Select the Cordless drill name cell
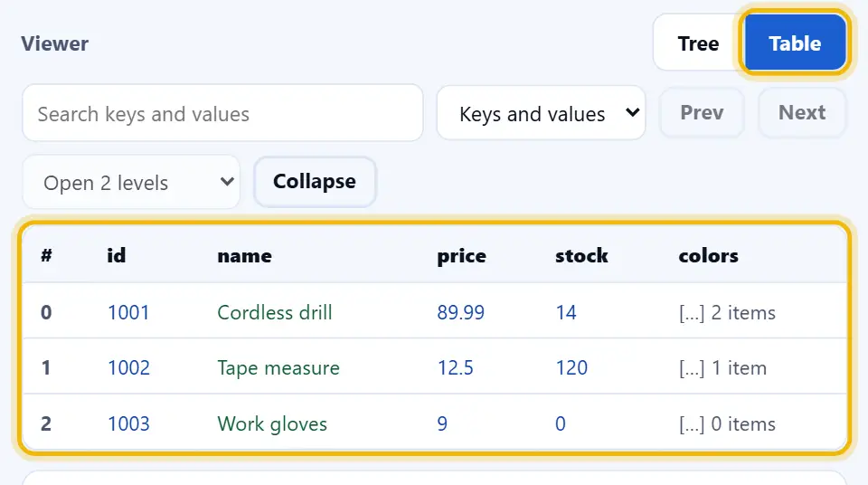The height and width of the screenshot is (485, 868). click(275, 312)
